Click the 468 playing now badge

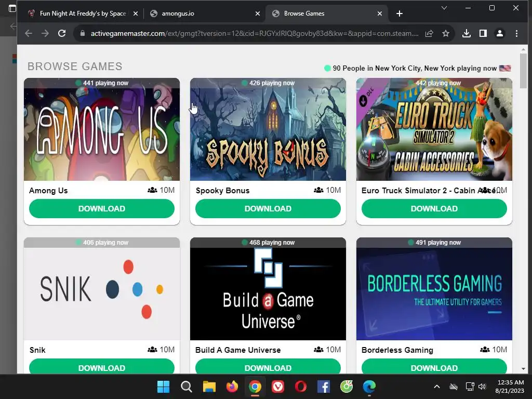click(x=268, y=242)
